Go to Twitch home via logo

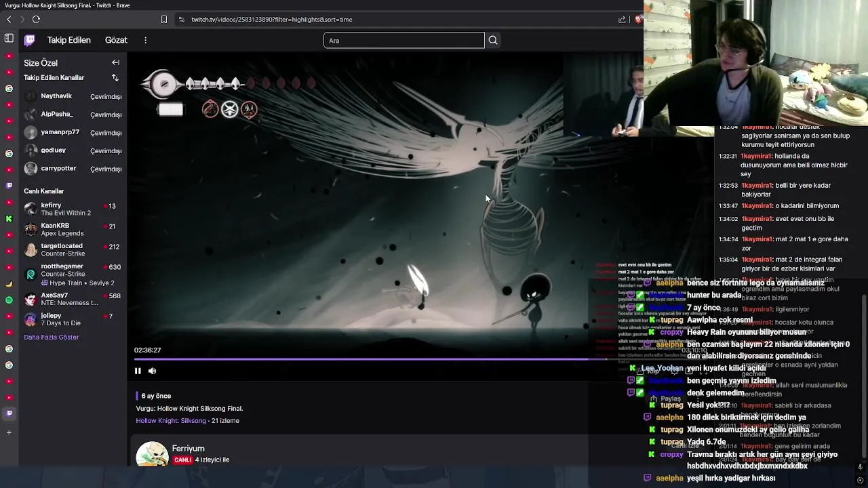tap(29, 41)
